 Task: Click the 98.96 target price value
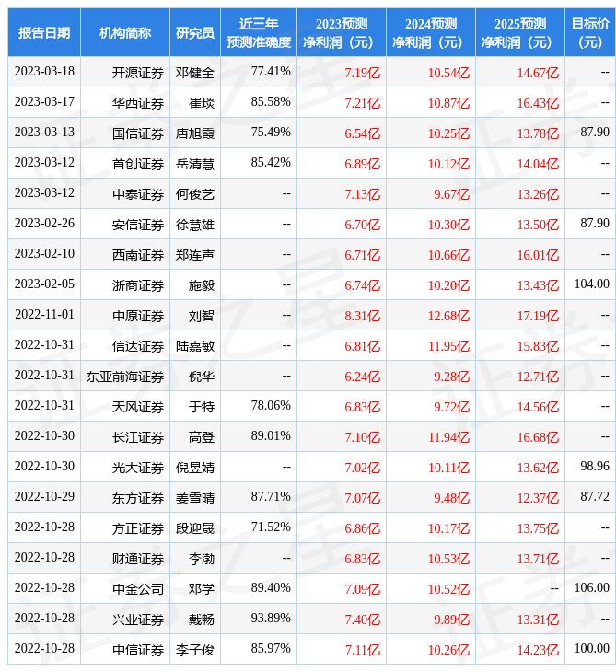pyautogui.click(x=595, y=468)
